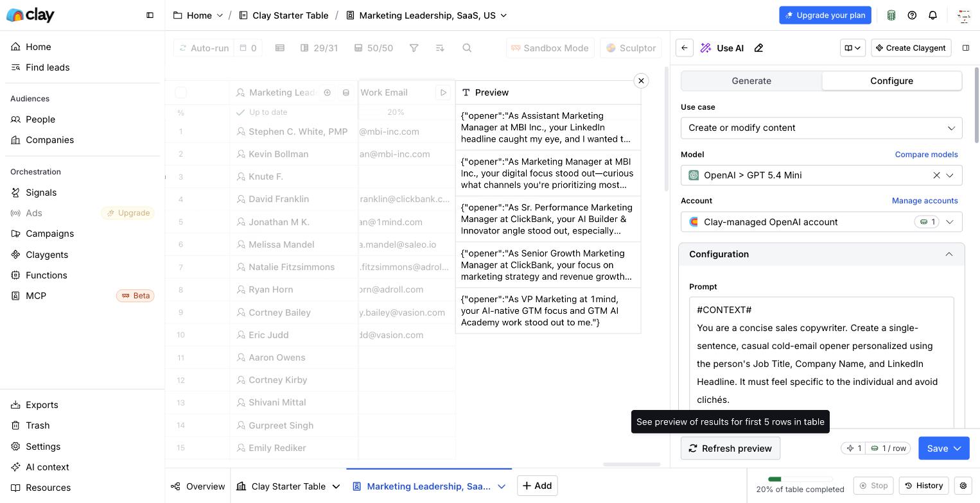
Task: Click the run play icon on Work Email column
Action: point(443,92)
